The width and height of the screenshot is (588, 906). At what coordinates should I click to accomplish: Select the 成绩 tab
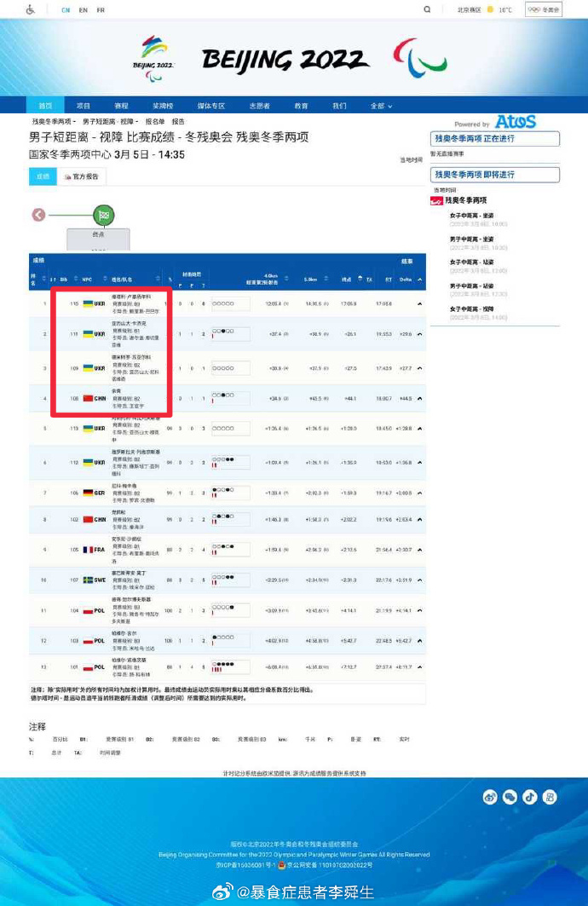click(43, 176)
